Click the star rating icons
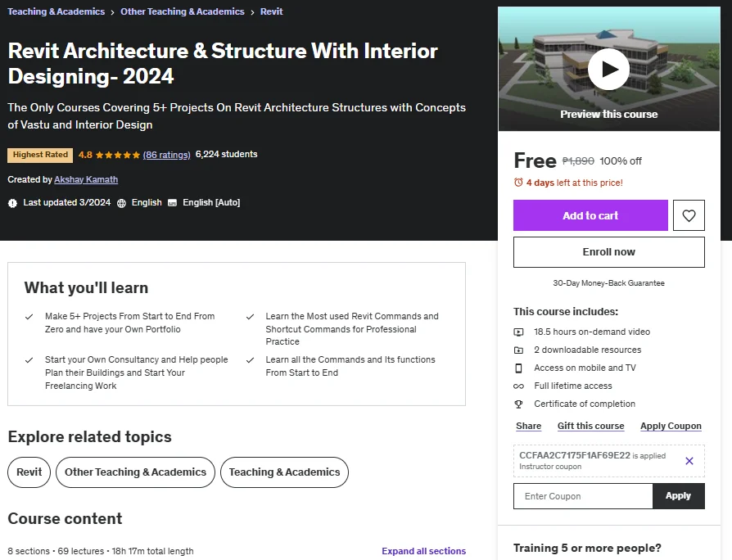Viewport: 732px width, 560px height. tap(118, 155)
